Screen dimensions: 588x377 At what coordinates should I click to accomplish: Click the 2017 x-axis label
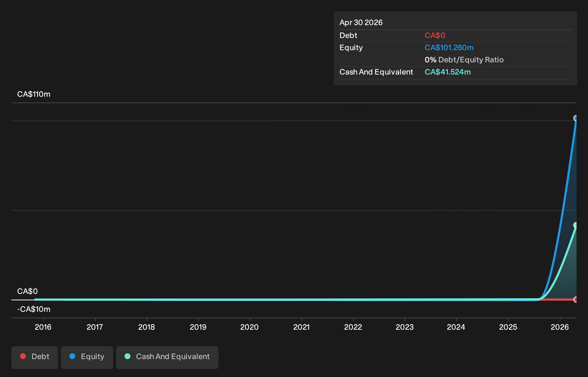coord(95,327)
